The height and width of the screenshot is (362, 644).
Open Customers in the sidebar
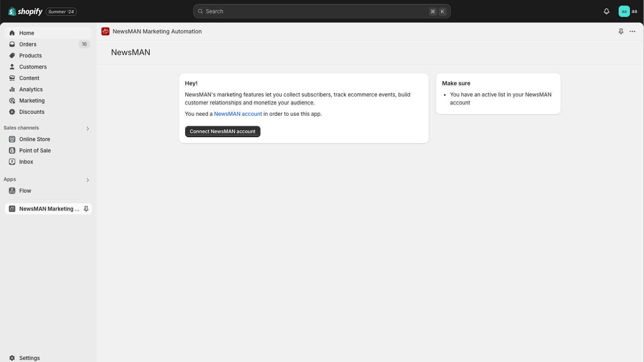click(x=48, y=67)
